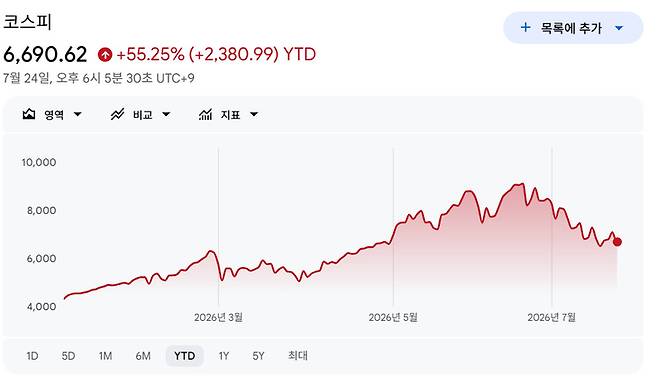Switch to the 1D time range
Screen dimensions: 658x384
pos(32,356)
